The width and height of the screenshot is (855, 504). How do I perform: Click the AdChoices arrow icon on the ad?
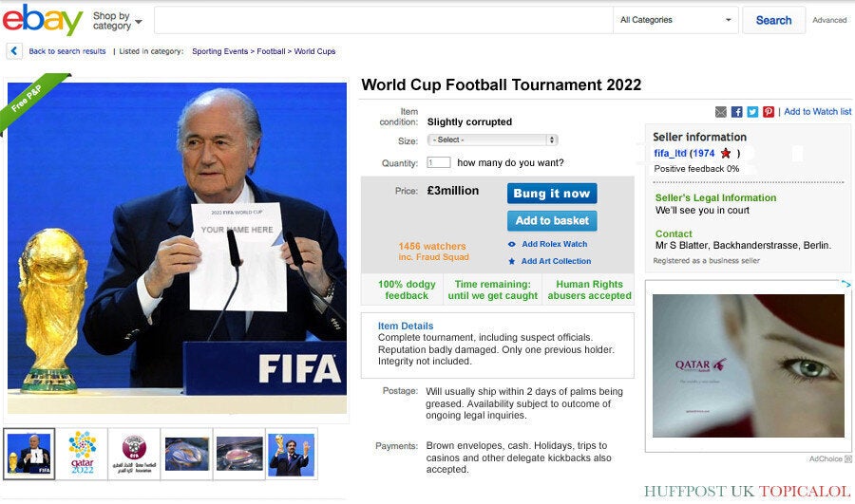click(x=845, y=284)
